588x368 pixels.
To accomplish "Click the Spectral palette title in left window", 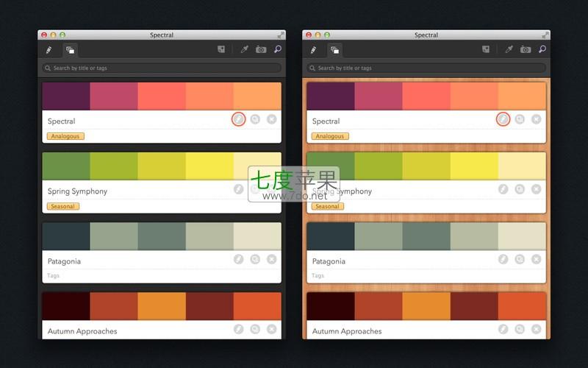I will (x=62, y=121).
